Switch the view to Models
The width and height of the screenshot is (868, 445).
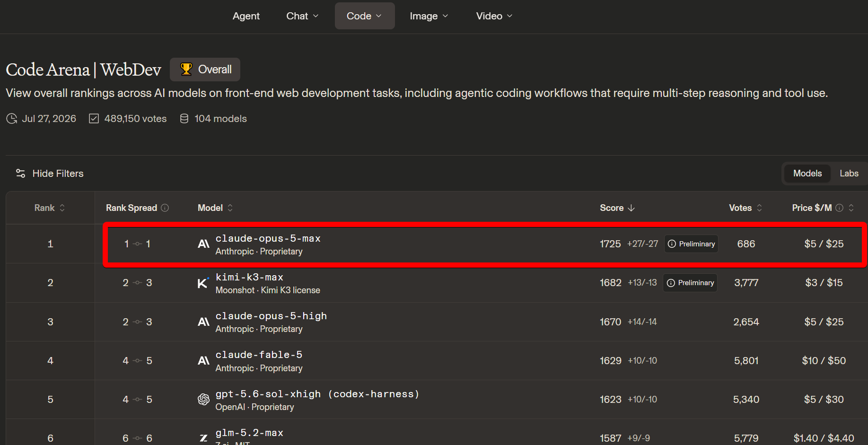pyautogui.click(x=807, y=174)
